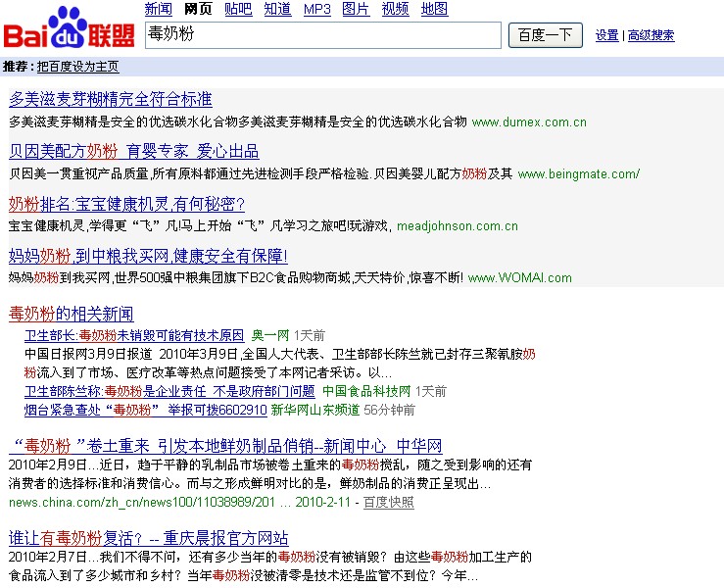Switch to 图片 image search
This screenshot has width=724, height=588.
tap(356, 9)
